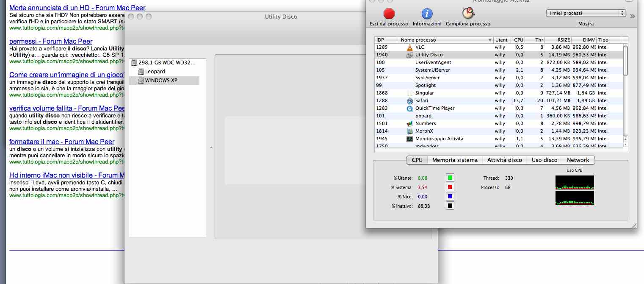Click the Activity Monitor window resize corner
This screenshot has height=284, width=644.
(x=633, y=225)
